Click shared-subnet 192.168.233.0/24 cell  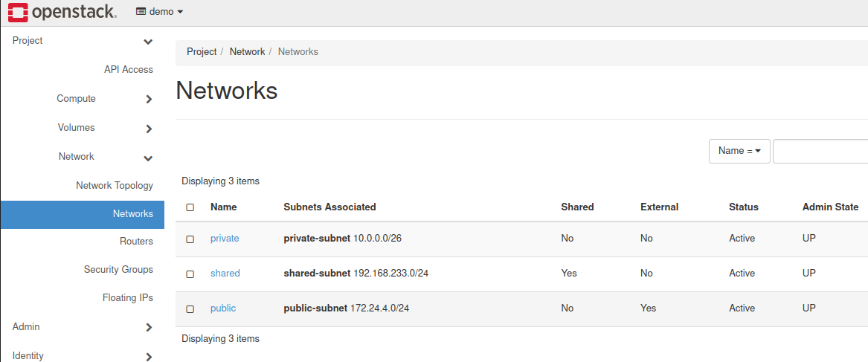pyautogui.click(x=356, y=274)
